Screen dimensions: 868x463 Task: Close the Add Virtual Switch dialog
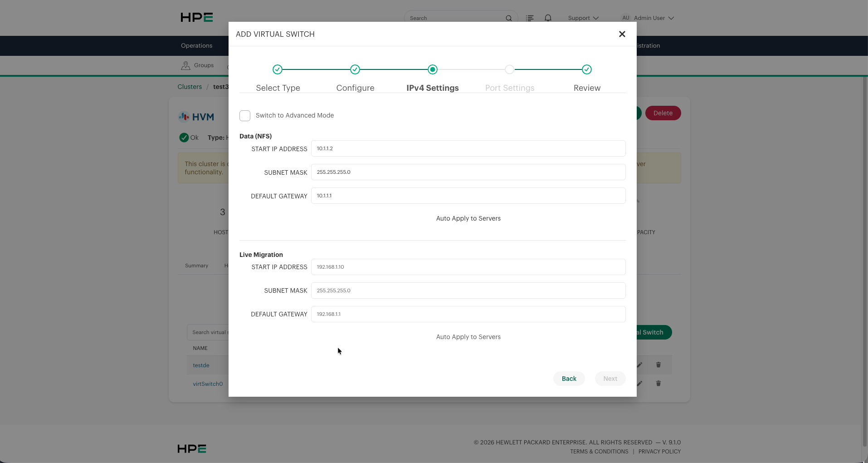tap(622, 34)
